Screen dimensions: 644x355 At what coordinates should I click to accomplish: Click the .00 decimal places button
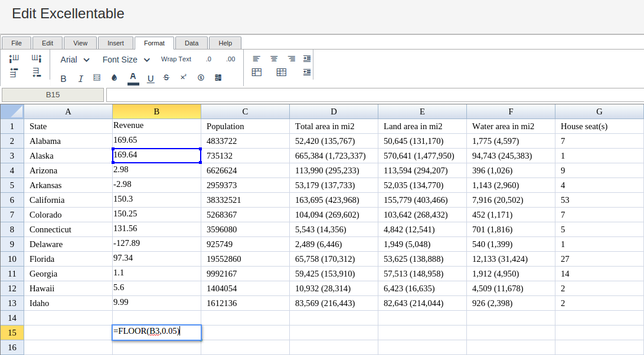click(230, 59)
